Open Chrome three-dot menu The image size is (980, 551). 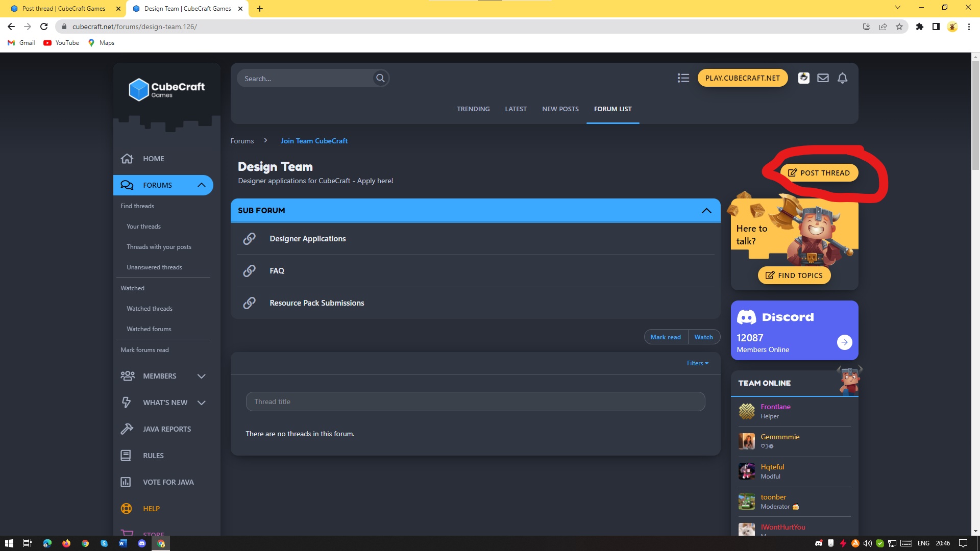tap(969, 27)
